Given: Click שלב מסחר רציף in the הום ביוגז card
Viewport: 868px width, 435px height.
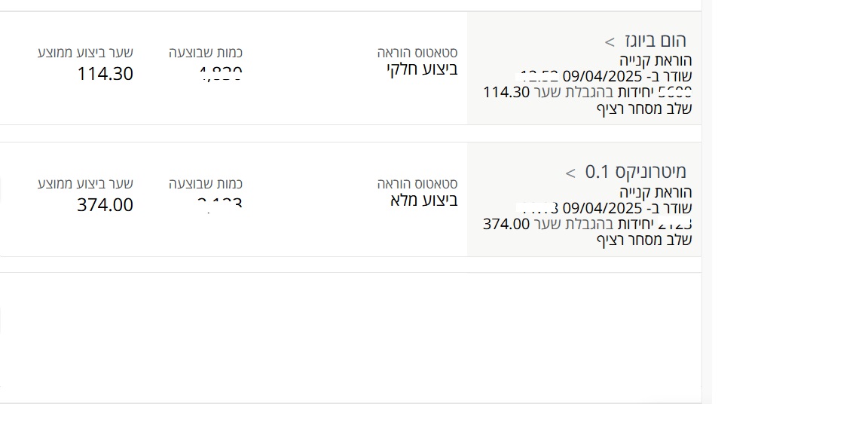Looking at the screenshot, I should click(644, 109).
